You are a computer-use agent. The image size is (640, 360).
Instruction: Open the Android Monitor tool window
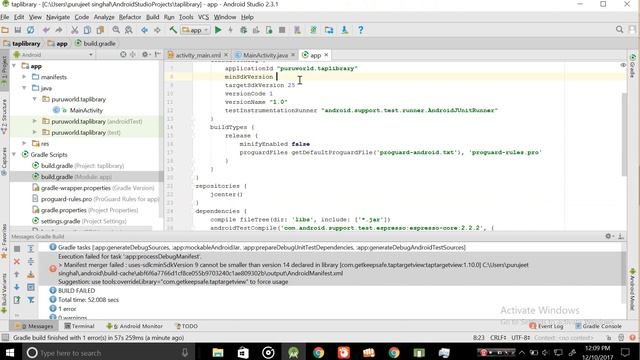point(135,326)
